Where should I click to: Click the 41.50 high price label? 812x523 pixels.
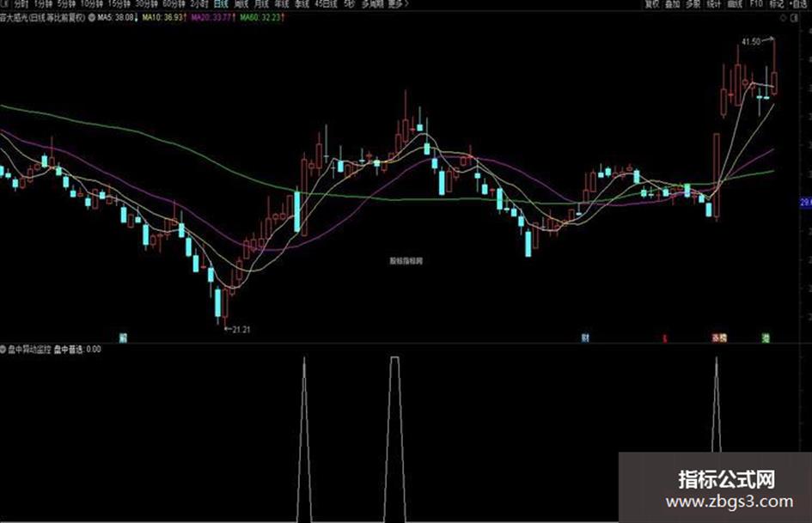click(751, 41)
